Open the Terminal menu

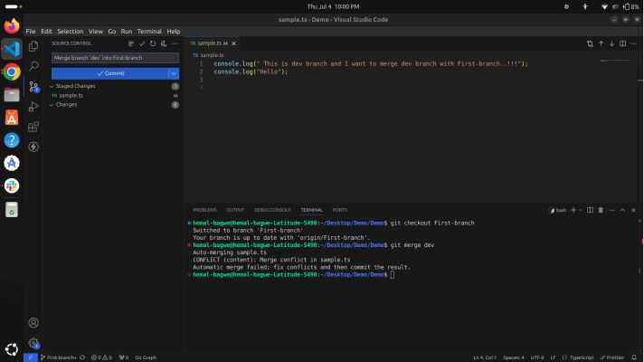[149, 32]
